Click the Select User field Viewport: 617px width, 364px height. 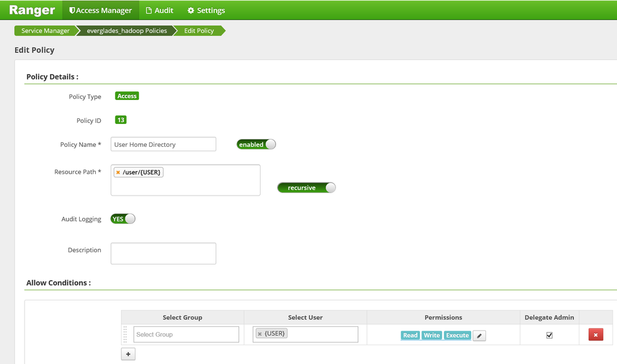coord(305,334)
